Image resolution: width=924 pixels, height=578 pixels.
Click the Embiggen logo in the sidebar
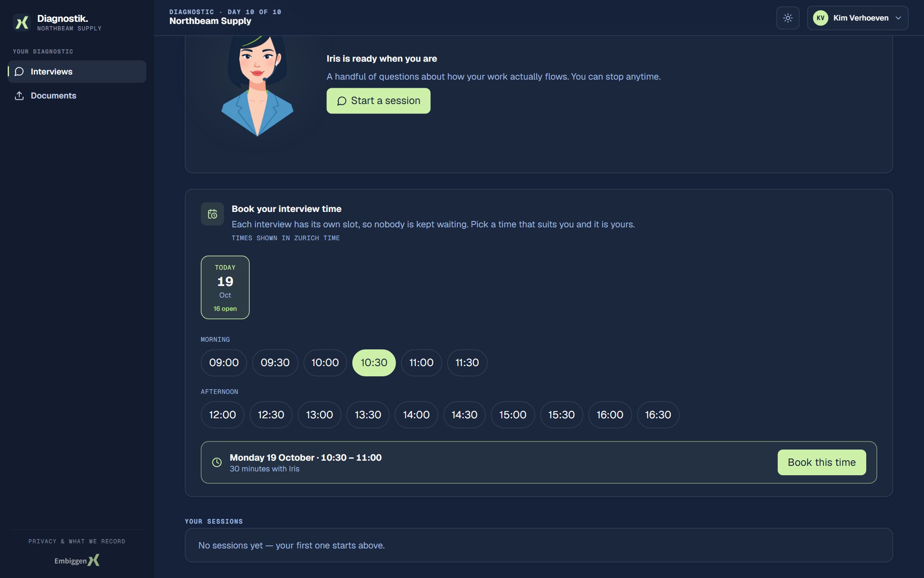point(77,560)
